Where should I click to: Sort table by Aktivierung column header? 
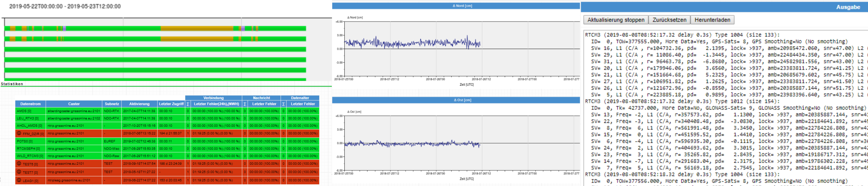click(x=139, y=104)
